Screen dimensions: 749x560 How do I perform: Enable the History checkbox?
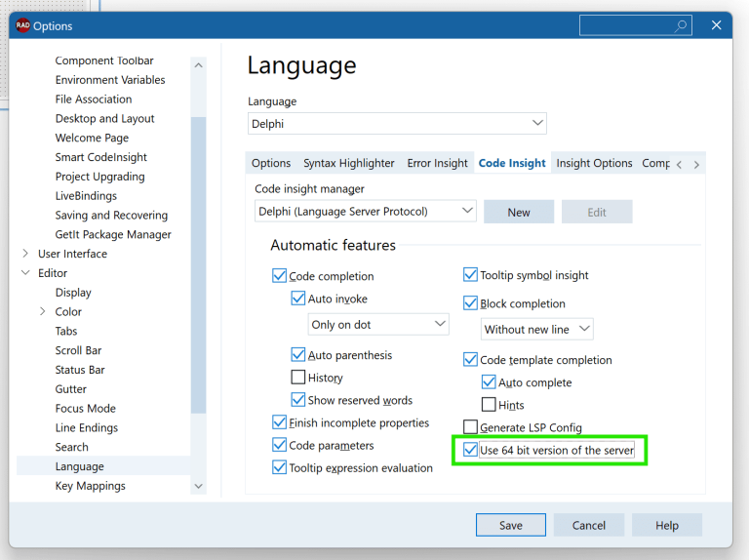pyautogui.click(x=298, y=377)
